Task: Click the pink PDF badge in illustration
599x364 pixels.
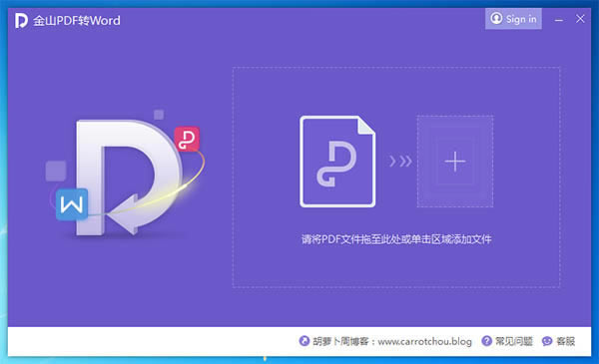Action: pos(188,139)
